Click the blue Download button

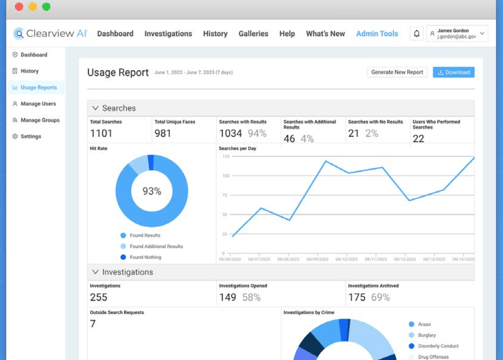pyautogui.click(x=454, y=72)
